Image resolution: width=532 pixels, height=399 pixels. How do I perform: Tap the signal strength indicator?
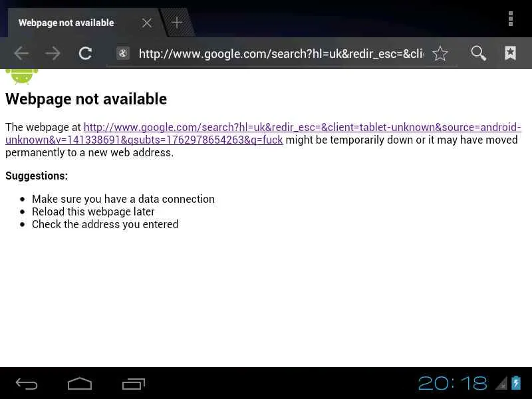tap(501, 383)
